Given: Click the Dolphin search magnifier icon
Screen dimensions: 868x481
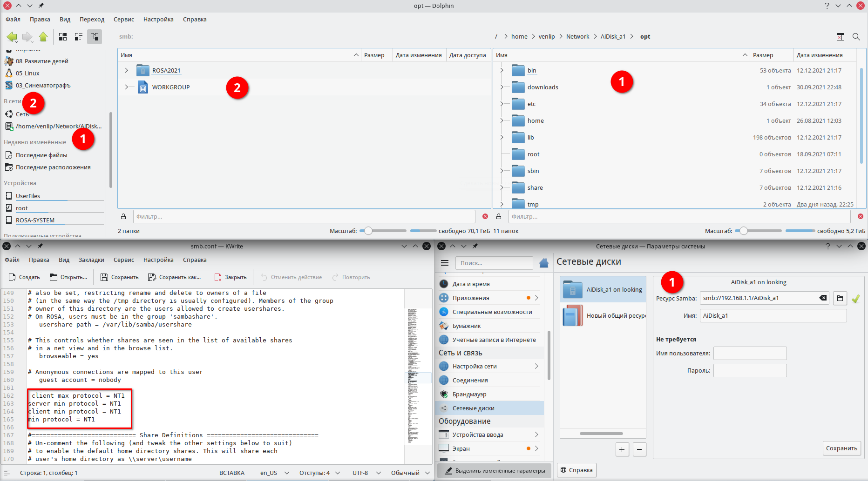Looking at the screenshot, I should pyautogui.click(x=856, y=37).
